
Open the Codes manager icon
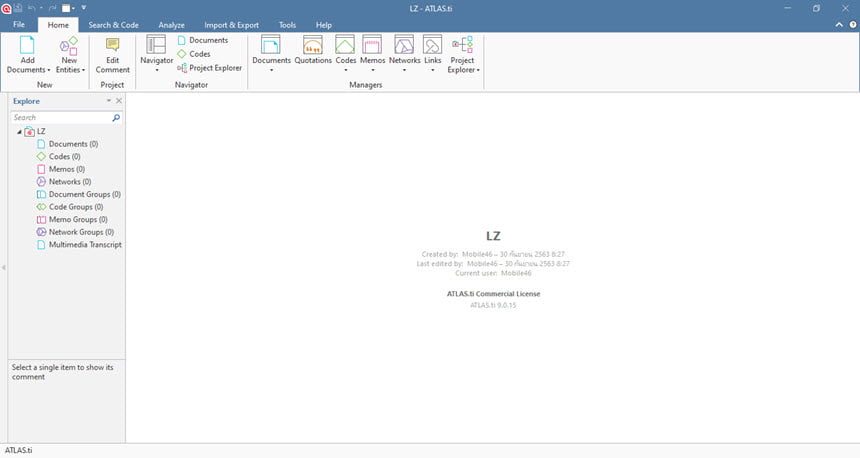pyautogui.click(x=346, y=44)
